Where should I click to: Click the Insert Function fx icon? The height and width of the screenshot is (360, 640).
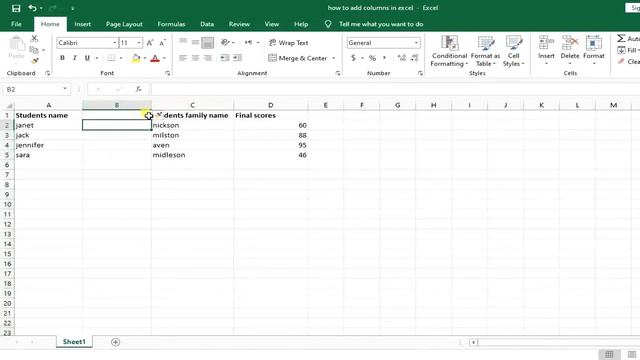click(x=138, y=89)
